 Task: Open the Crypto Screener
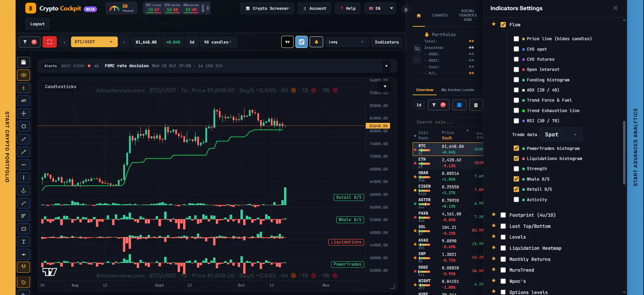click(x=267, y=8)
